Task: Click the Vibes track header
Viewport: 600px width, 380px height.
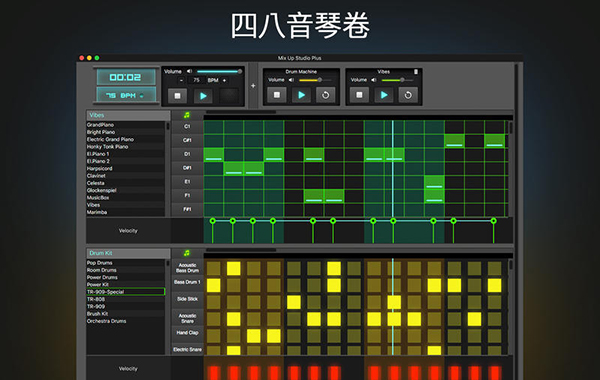Action: click(x=128, y=115)
